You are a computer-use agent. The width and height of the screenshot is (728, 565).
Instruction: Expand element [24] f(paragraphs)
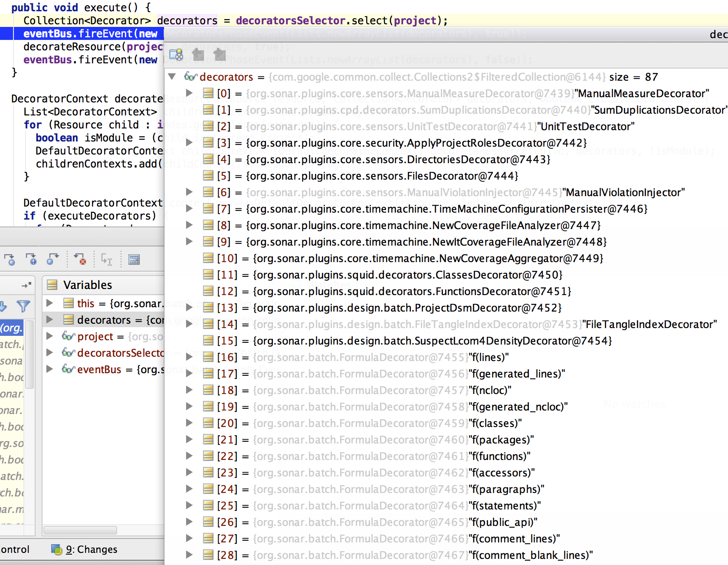189,489
